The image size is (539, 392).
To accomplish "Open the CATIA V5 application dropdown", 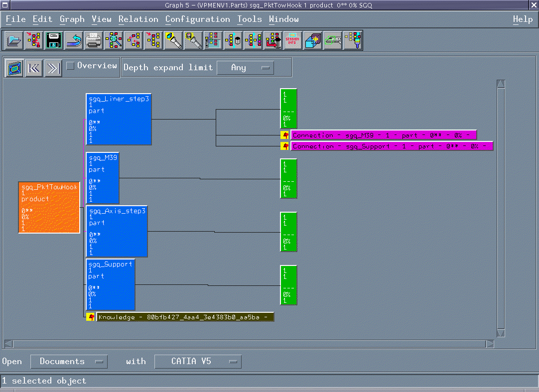I will [x=198, y=362].
